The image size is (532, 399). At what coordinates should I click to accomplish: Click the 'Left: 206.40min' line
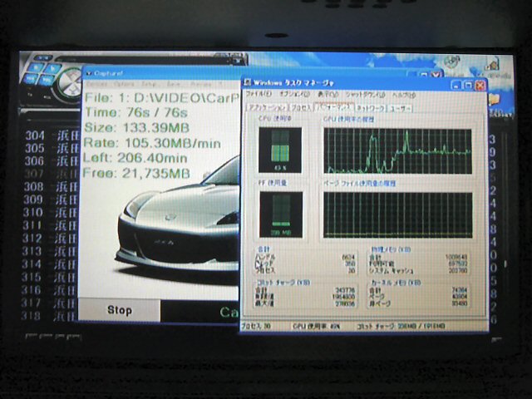coord(135,158)
